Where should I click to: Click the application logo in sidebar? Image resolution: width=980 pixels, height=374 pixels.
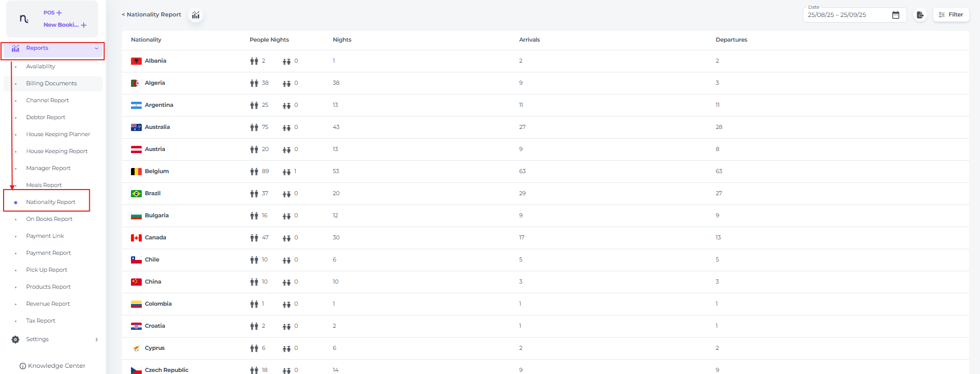coord(24,19)
